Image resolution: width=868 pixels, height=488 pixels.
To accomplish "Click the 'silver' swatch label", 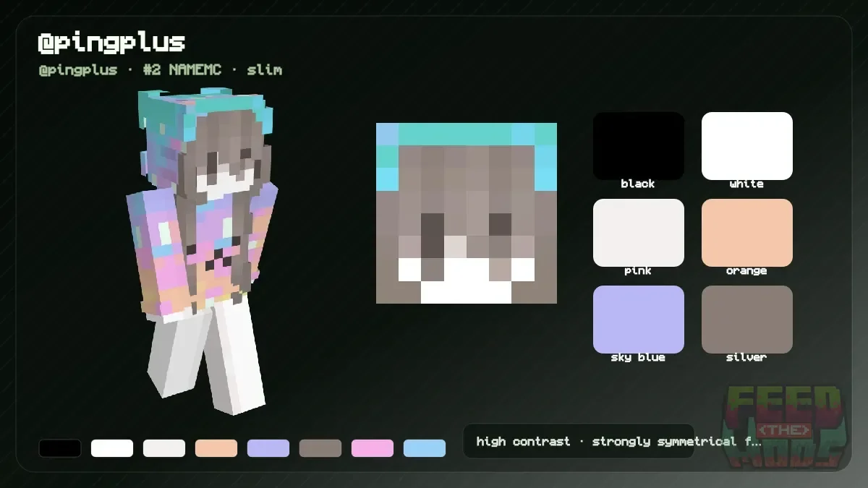I will click(x=746, y=357).
